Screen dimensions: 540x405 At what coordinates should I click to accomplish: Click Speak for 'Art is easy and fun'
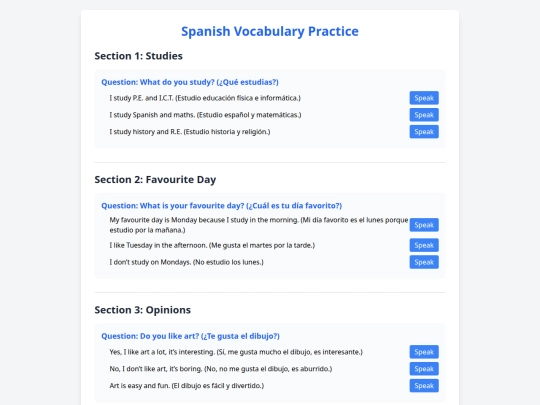tap(424, 386)
